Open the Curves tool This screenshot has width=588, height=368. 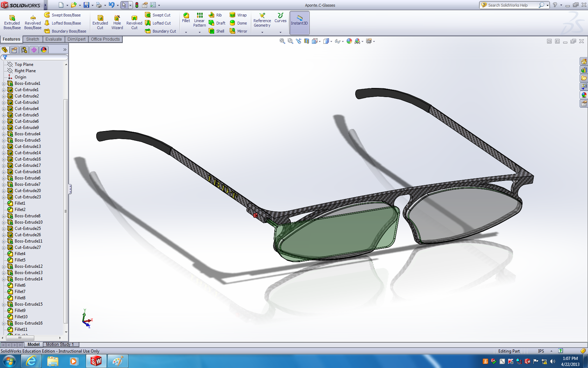[x=280, y=18]
